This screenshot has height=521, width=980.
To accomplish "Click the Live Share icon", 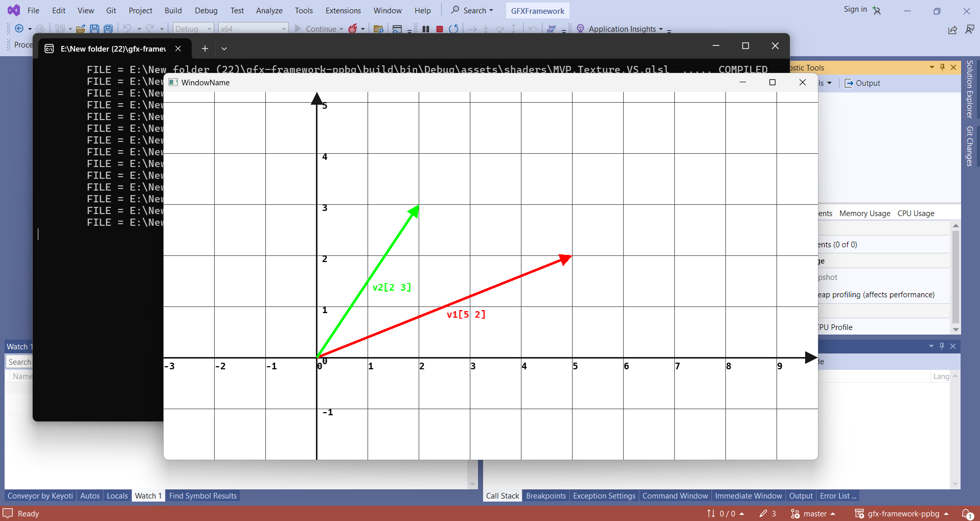I will [952, 30].
